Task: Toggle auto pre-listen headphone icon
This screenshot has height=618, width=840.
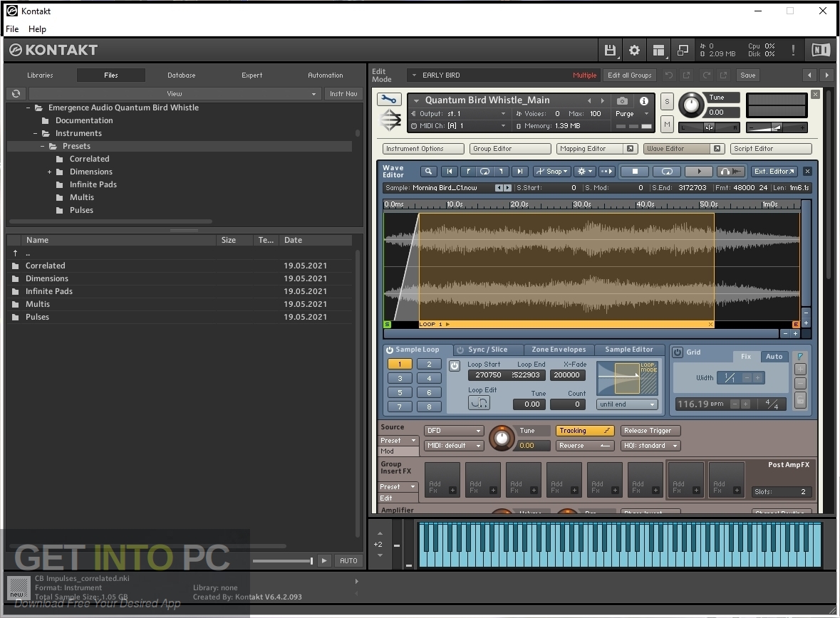Action: 731,172
